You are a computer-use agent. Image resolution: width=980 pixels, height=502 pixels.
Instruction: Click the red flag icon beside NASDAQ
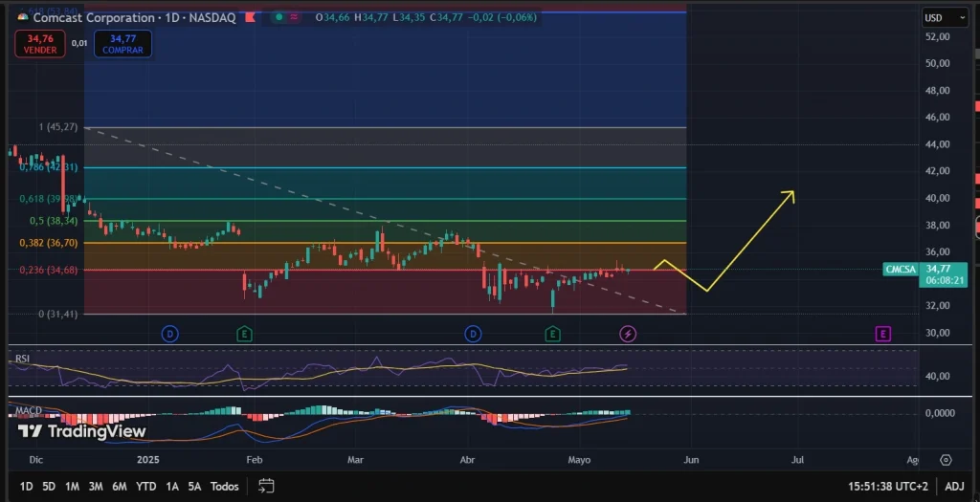(x=250, y=17)
